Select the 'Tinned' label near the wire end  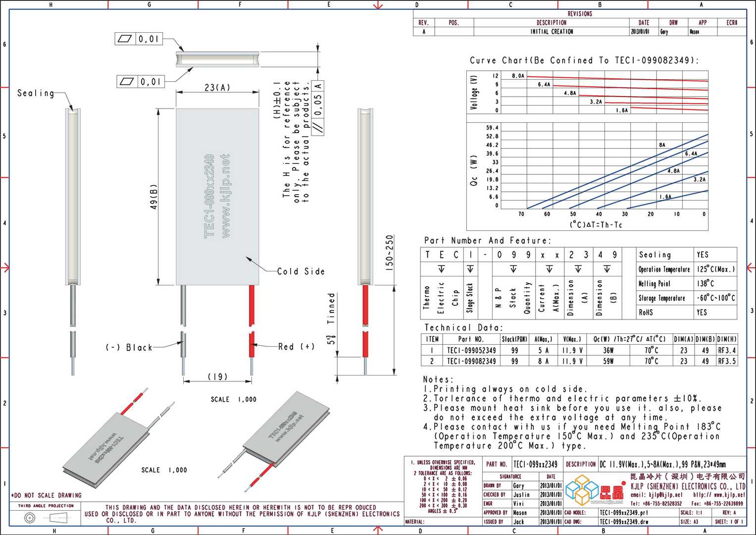click(x=332, y=309)
